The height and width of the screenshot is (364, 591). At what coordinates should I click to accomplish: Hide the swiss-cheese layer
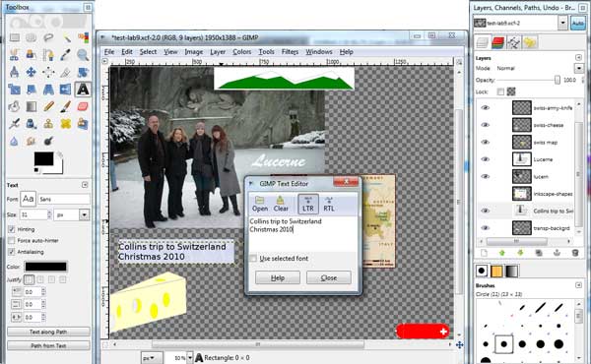pos(485,125)
